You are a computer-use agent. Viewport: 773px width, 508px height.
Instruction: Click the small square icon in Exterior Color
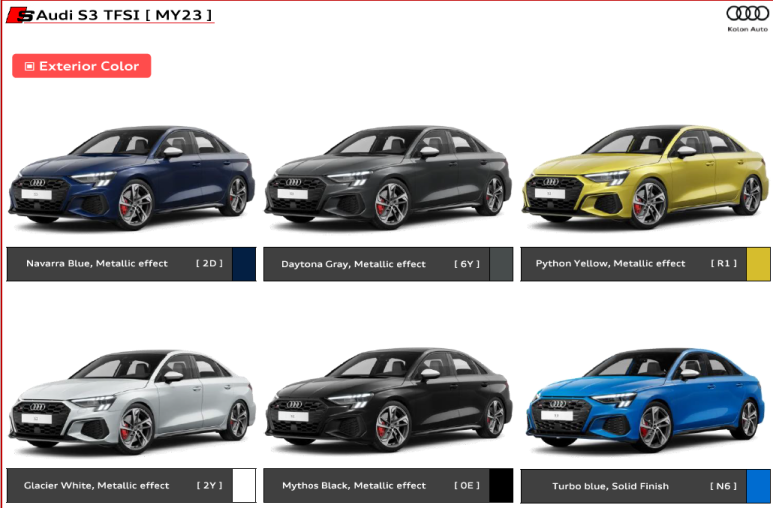30,66
